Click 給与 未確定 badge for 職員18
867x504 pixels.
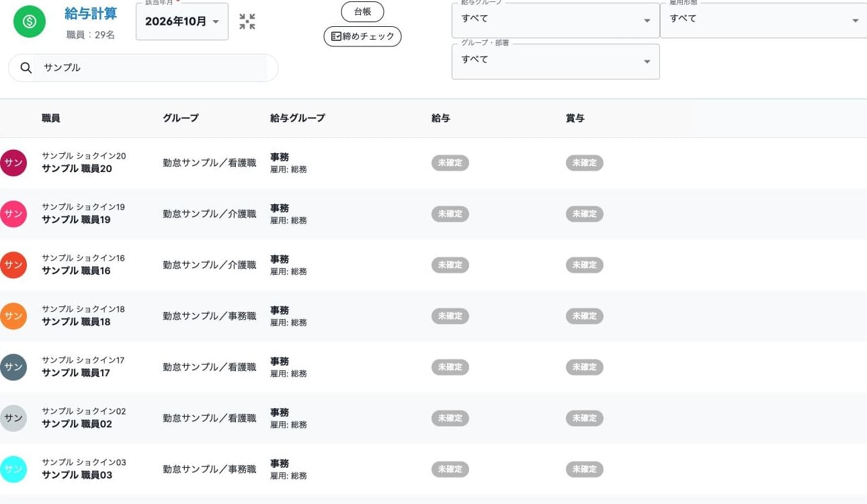(450, 316)
